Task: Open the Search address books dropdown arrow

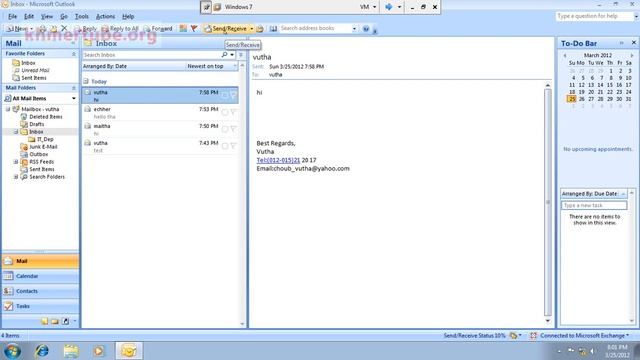Action: pyautogui.click(x=354, y=28)
